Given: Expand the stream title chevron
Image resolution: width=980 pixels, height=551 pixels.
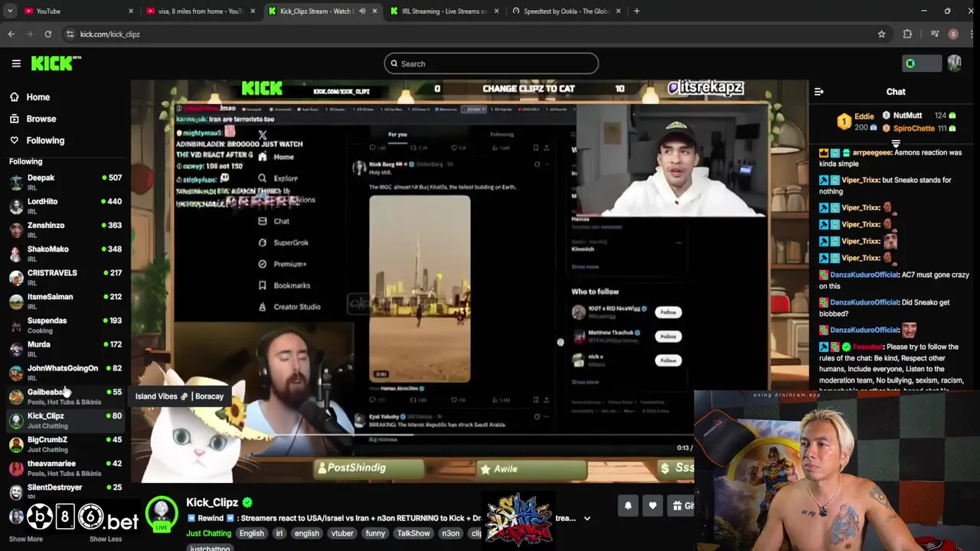Looking at the screenshot, I should click(x=587, y=518).
